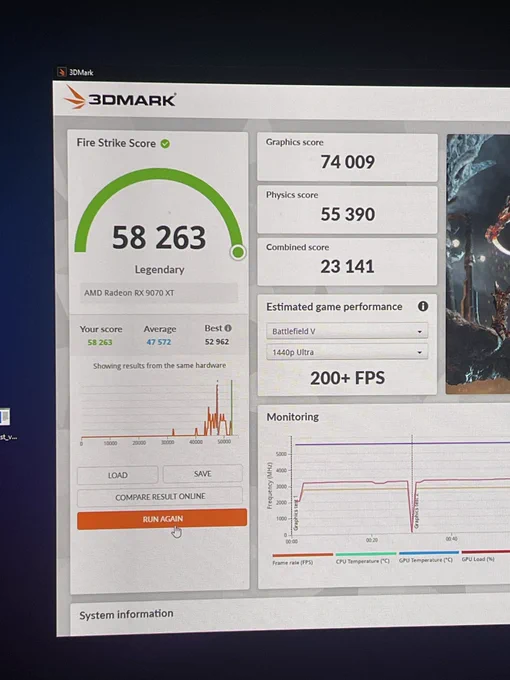Toggle CPU Temperature legend item
This screenshot has width=510, height=680.
pyautogui.click(x=364, y=557)
